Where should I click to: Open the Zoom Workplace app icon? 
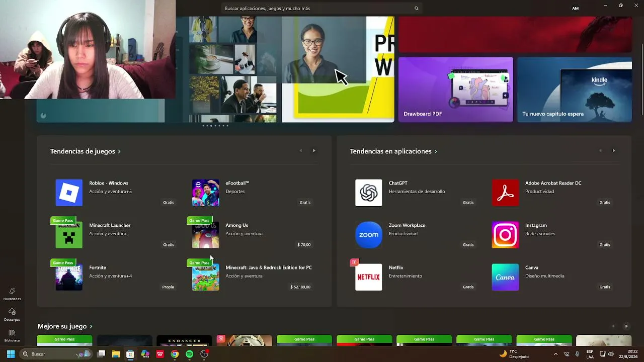coord(369,235)
